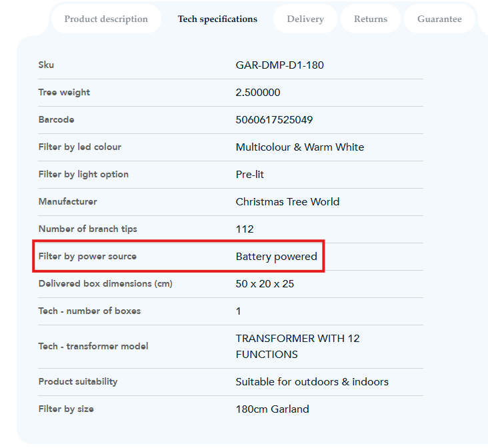Click the Filter by led colour label
Viewport: 488px width, 448px height.
[80, 147]
